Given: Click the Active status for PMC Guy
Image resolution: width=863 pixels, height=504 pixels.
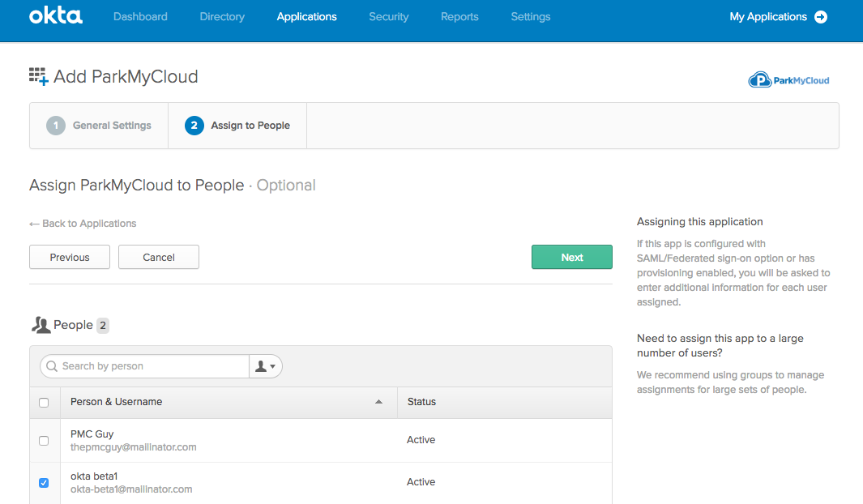Looking at the screenshot, I should [x=421, y=440].
